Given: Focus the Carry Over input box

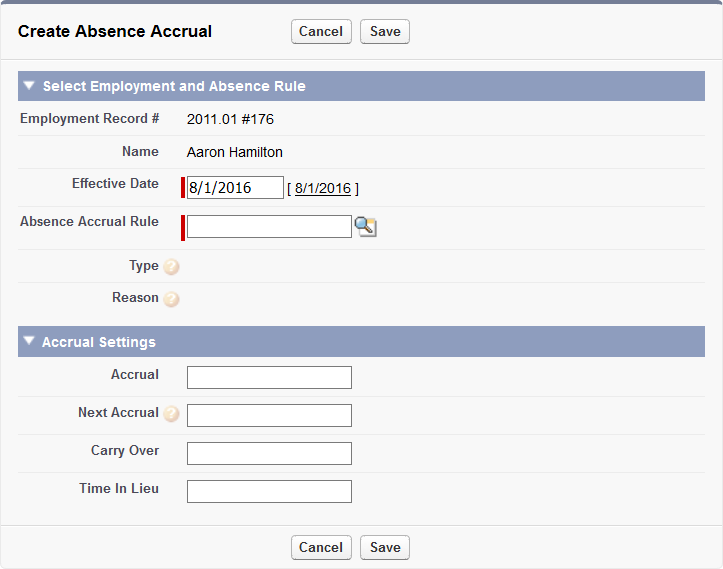Looking at the screenshot, I should click(269, 453).
